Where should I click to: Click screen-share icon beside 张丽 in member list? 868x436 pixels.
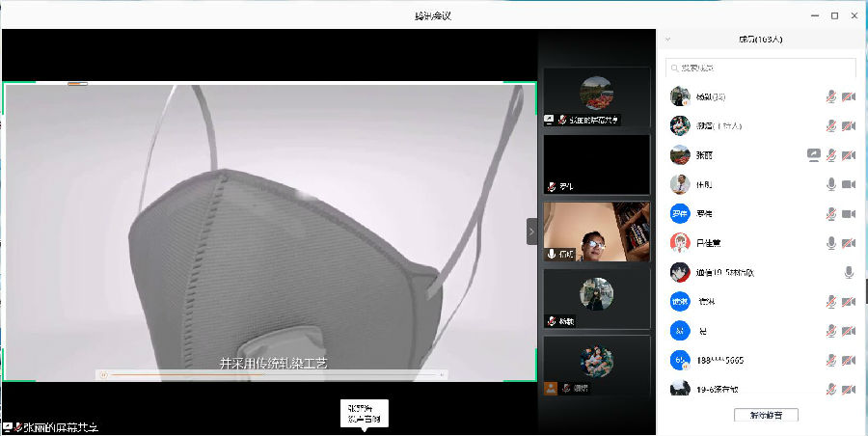(813, 155)
